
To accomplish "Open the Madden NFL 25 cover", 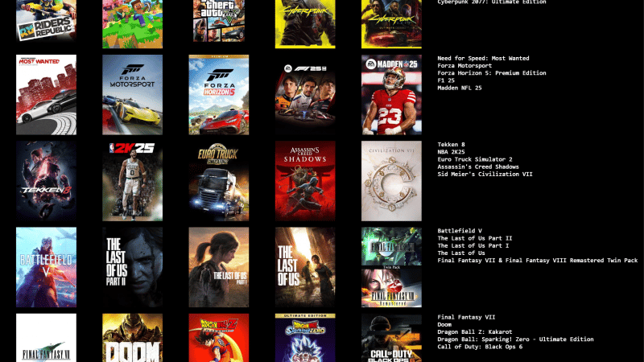I will point(391,95).
